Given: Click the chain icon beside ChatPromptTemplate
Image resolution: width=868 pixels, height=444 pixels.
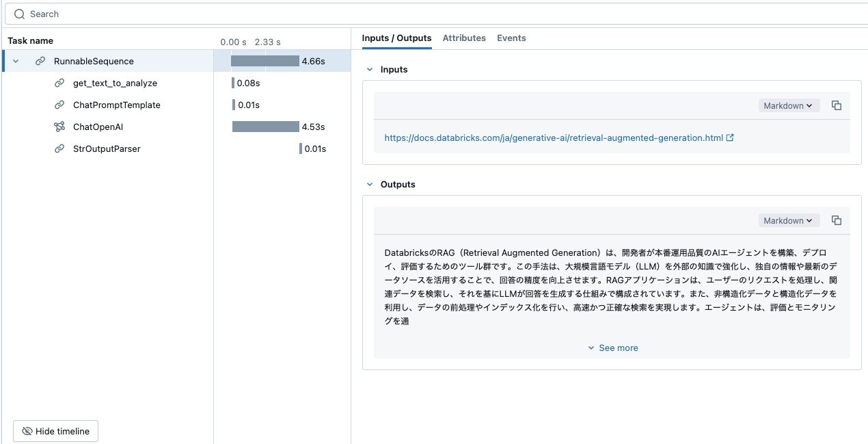Looking at the screenshot, I should click(59, 105).
